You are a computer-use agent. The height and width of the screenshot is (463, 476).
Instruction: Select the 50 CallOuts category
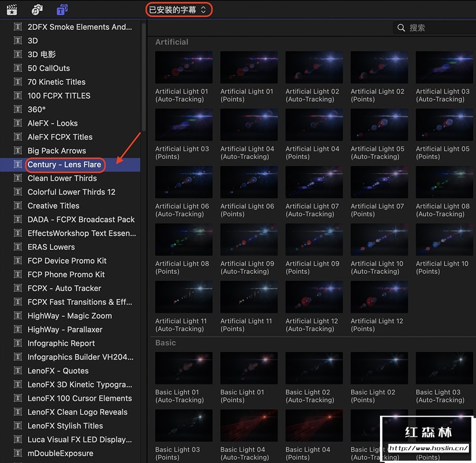pos(70,68)
